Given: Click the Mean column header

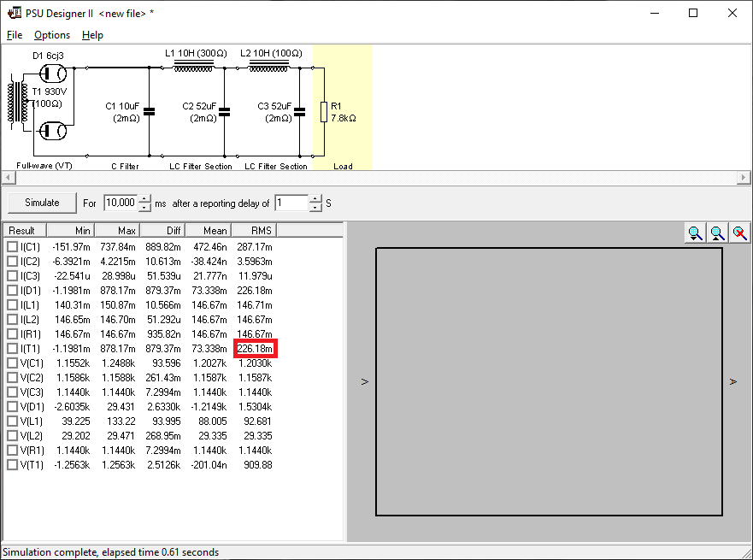Looking at the screenshot, I should click(208, 231).
